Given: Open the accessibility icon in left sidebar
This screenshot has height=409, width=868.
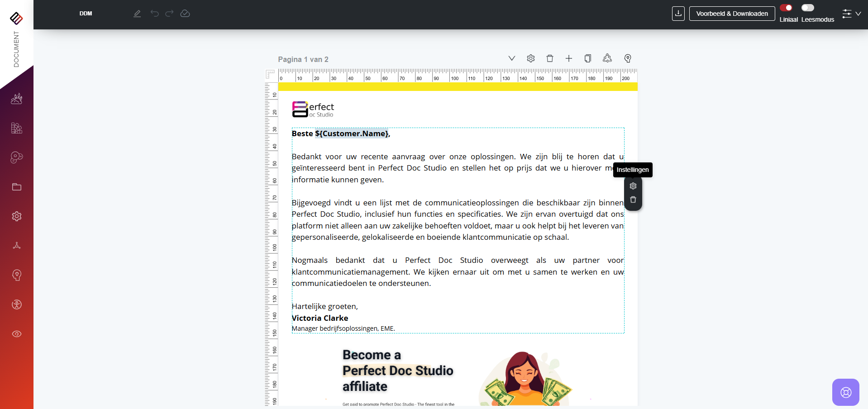Looking at the screenshot, I should point(17,304).
